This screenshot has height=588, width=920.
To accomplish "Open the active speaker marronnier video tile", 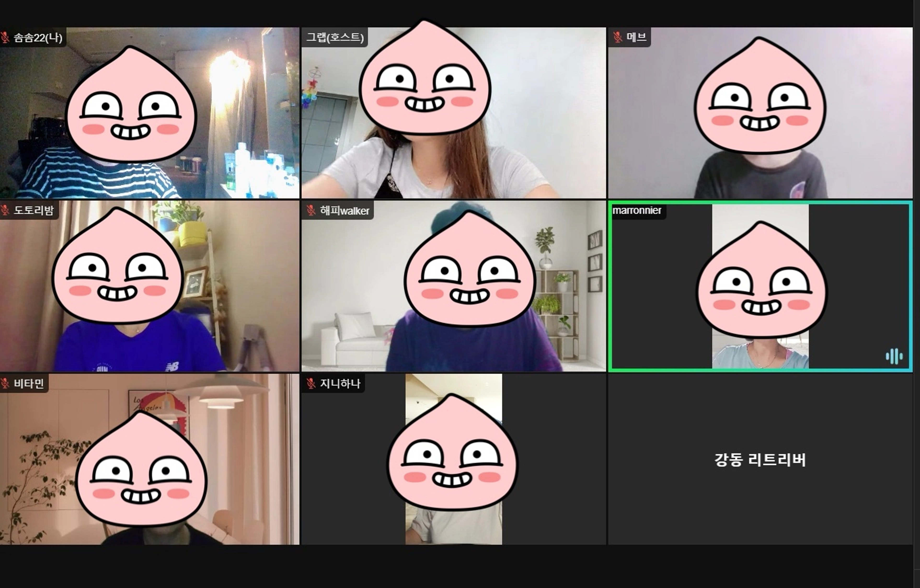I will pos(760,286).
